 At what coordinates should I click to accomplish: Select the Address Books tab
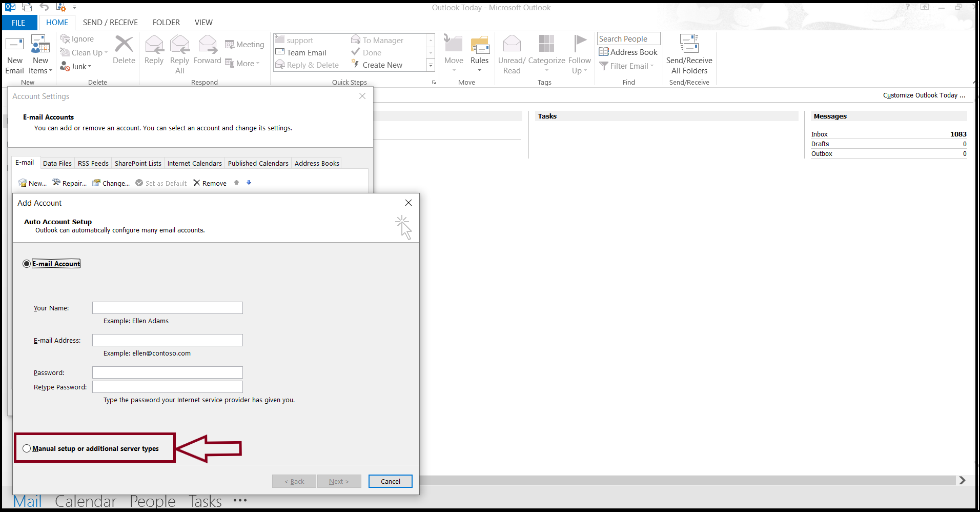317,163
